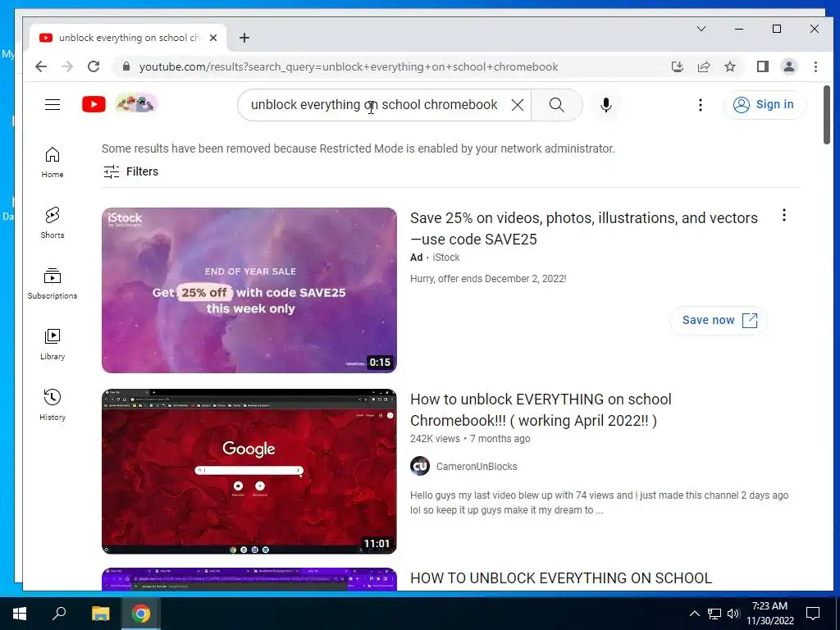Click '242K views' text

[435, 439]
